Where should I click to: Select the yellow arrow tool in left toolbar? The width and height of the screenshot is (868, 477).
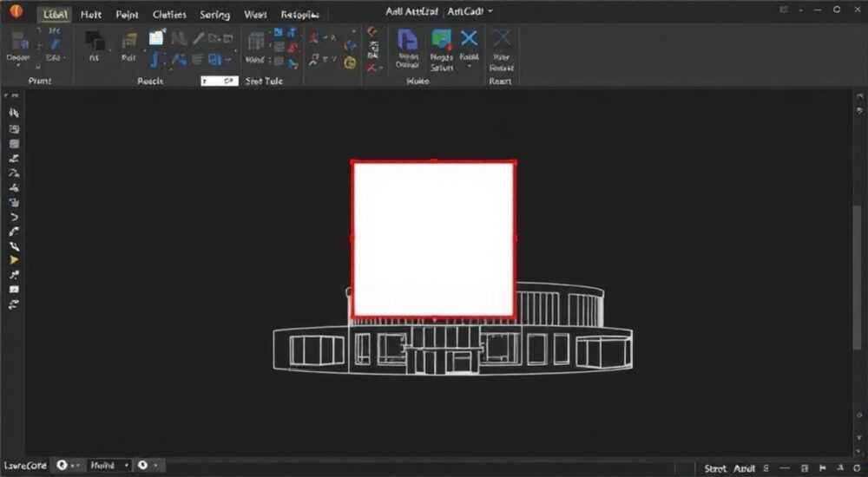(x=14, y=260)
